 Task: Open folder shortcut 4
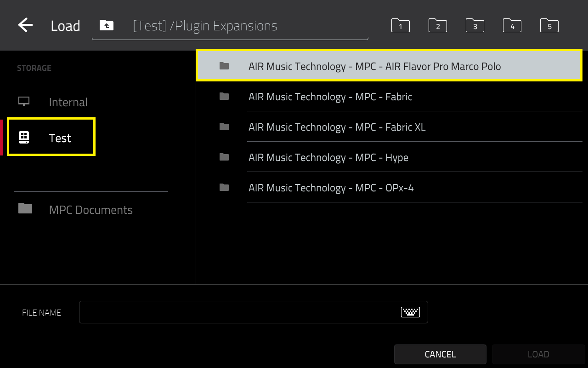pos(512,25)
